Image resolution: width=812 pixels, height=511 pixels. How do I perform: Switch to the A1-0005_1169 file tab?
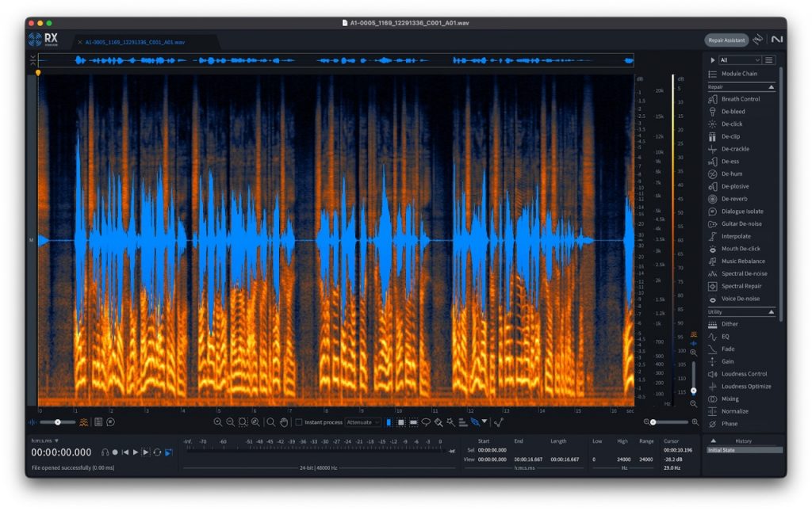click(x=135, y=41)
